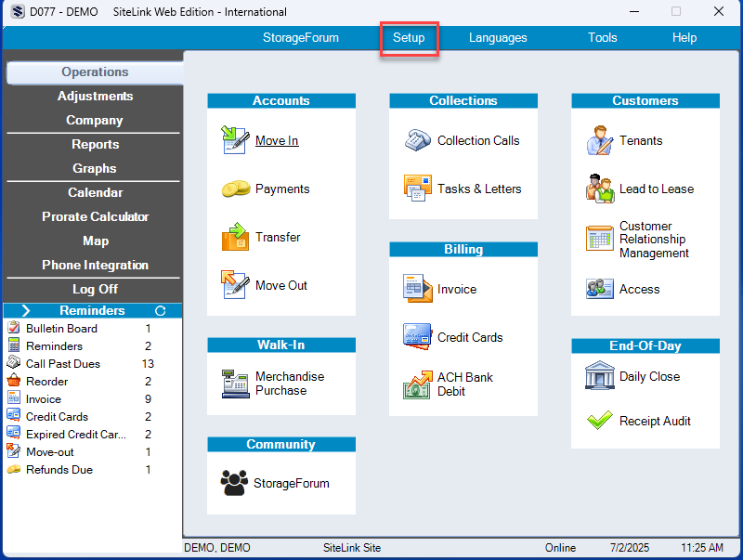Open the Map from the sidebar

pos(96,241)
